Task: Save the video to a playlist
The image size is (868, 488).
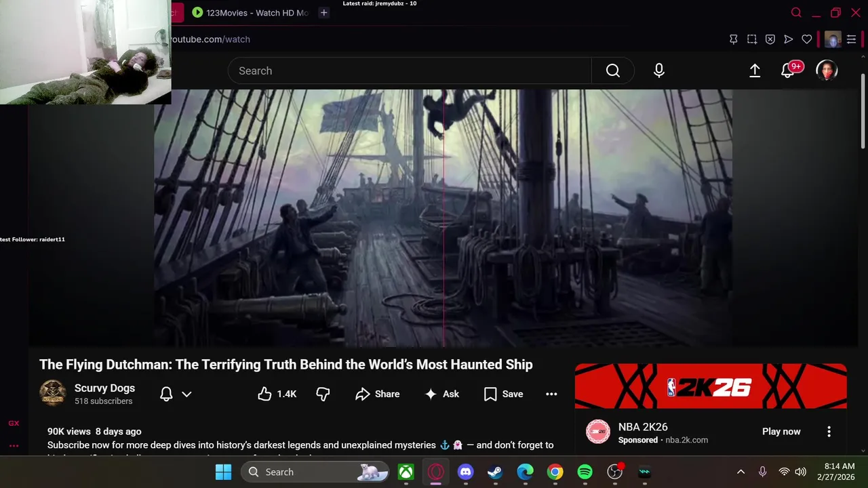Action: tap(503, 394)
